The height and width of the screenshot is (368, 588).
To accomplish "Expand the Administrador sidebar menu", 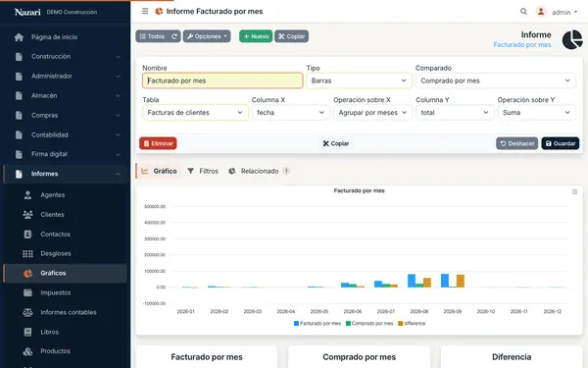I will (67, 77).
